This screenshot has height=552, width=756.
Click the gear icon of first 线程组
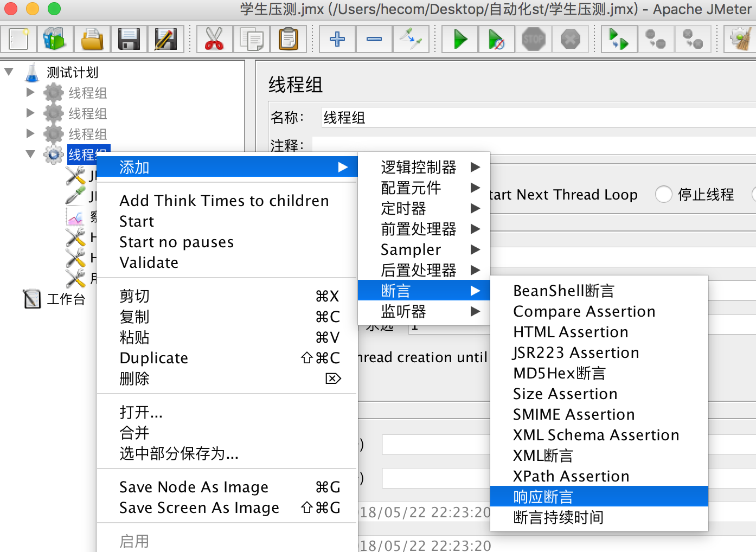pos(53,93)
